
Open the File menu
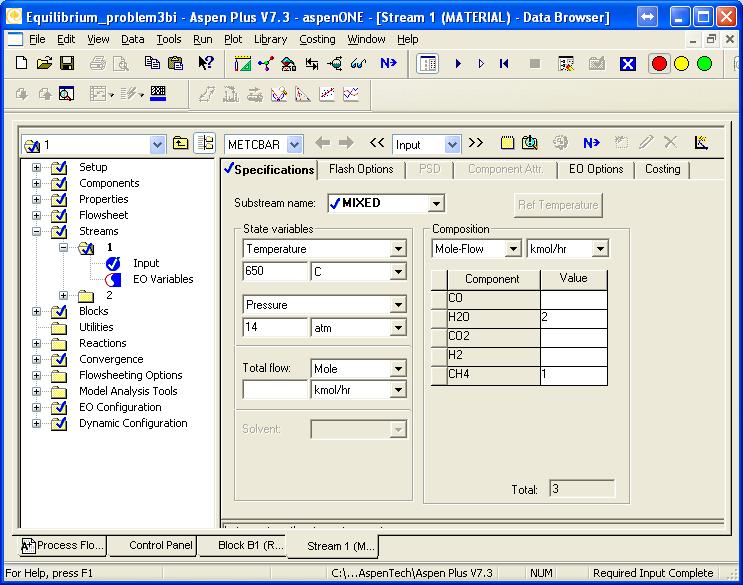coord(37,39)
